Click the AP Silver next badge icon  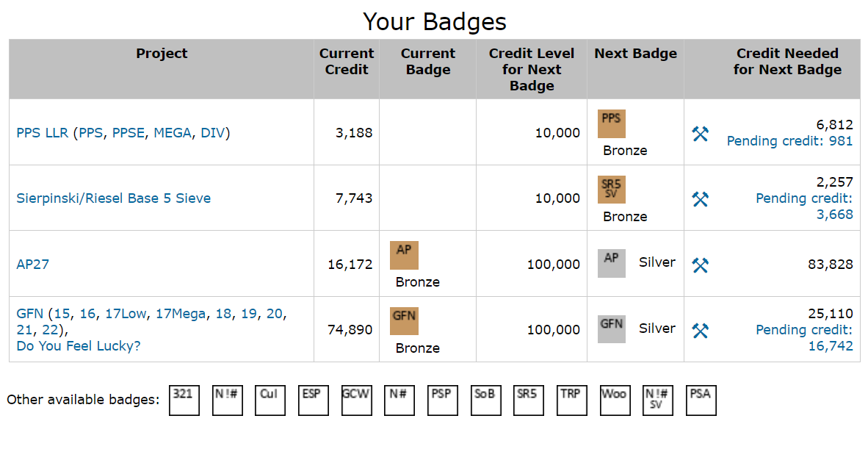click(612, 262)
